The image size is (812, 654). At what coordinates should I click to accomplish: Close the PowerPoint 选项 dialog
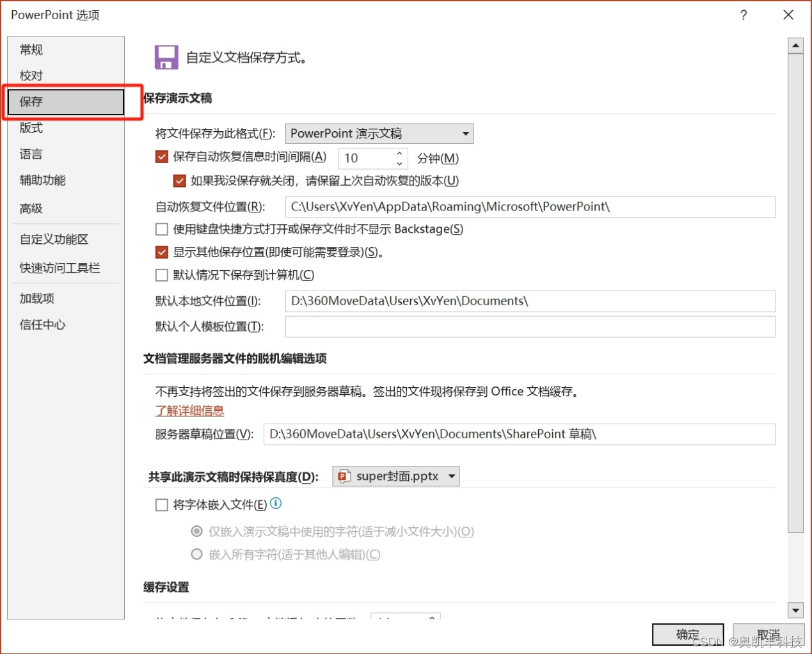tap(788, 15)
